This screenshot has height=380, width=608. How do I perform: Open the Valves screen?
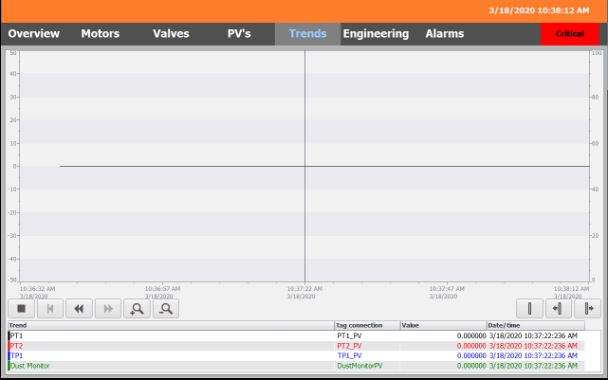171,34
